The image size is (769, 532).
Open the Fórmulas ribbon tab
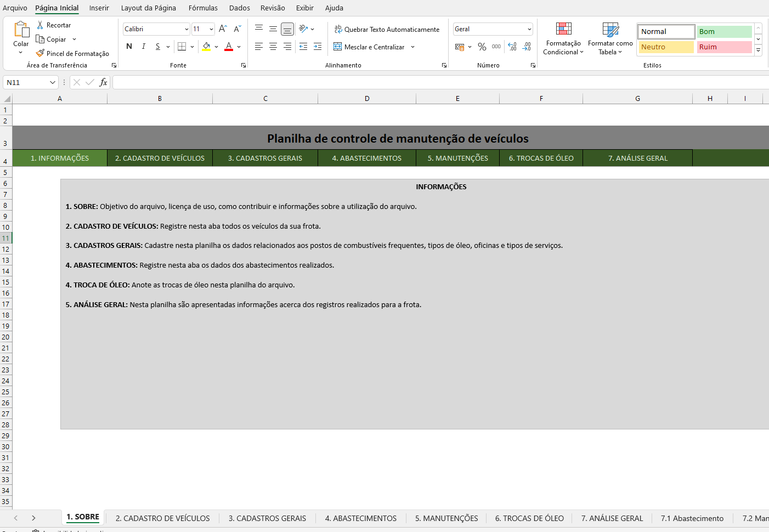point(203,8)
